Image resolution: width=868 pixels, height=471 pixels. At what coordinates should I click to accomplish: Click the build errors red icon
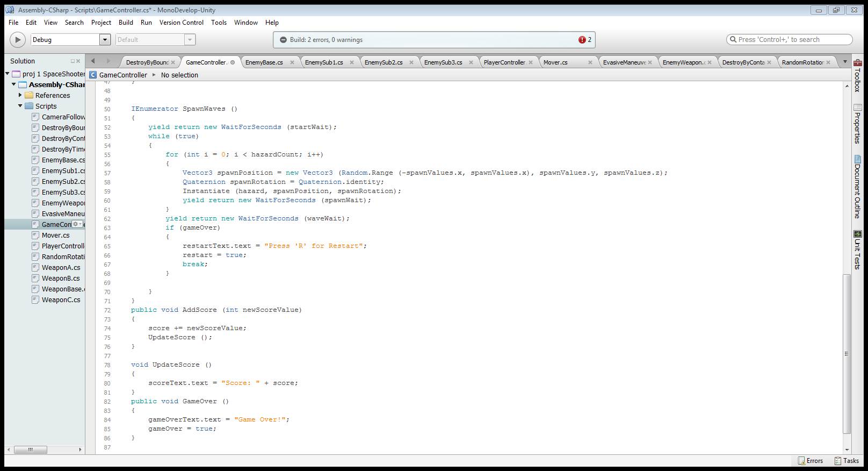582,40
